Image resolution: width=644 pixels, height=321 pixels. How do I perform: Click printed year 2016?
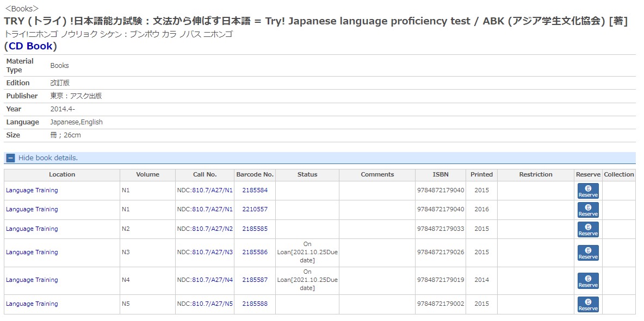482,209
